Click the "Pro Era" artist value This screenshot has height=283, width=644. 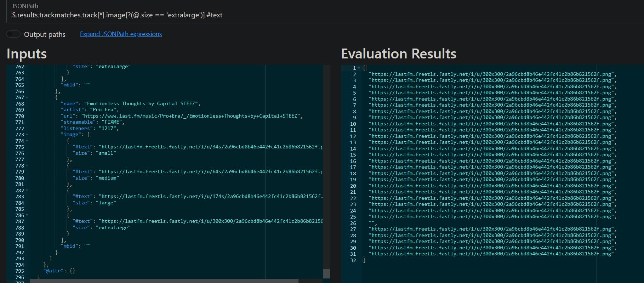(x=104, y=110)
